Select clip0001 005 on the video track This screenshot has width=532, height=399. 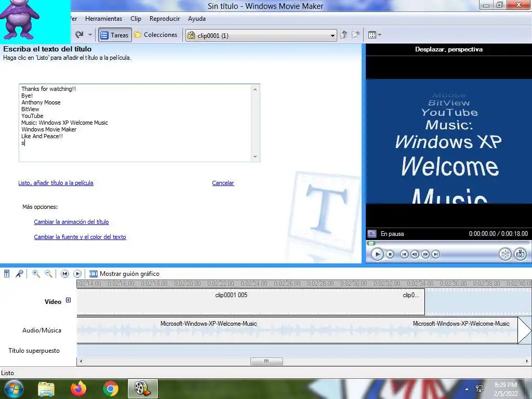231,302
